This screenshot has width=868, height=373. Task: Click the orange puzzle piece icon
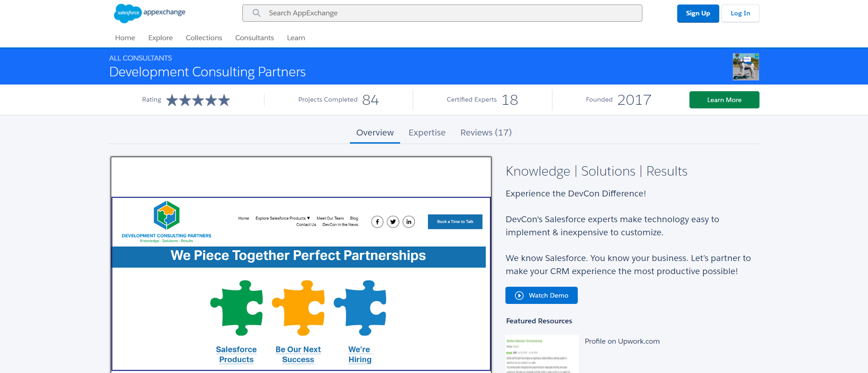tap(298, 308)
